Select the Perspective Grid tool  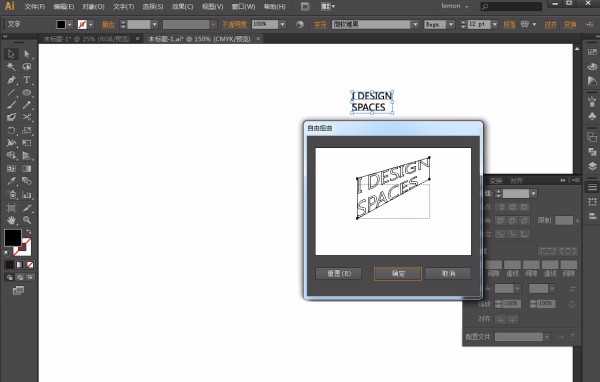pyautogui.click(x=27, y=156)
